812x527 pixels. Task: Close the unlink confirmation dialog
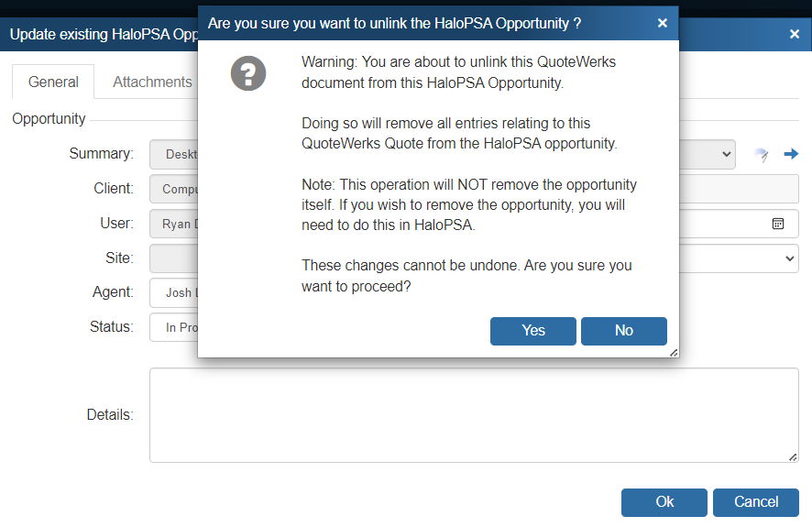coord(663,23)
